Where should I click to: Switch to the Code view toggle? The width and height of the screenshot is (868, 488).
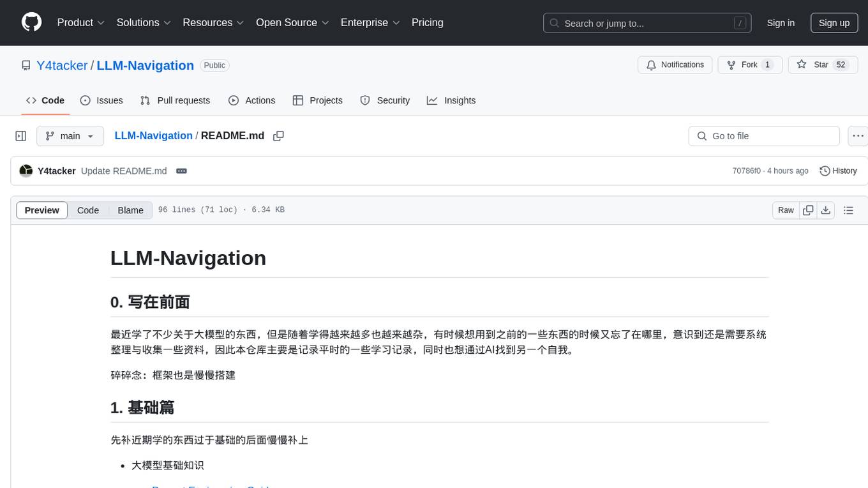pyautogui.click(x=88, y=210)
